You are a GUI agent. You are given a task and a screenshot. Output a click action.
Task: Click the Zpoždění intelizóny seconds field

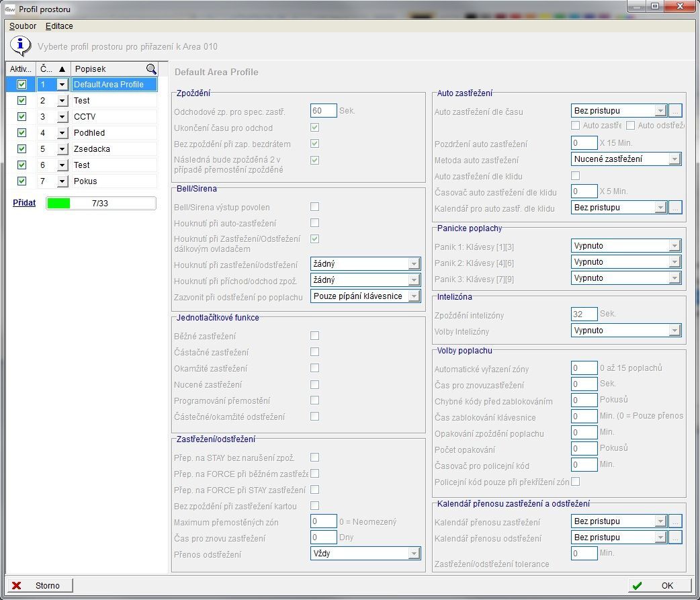[584, 314]
